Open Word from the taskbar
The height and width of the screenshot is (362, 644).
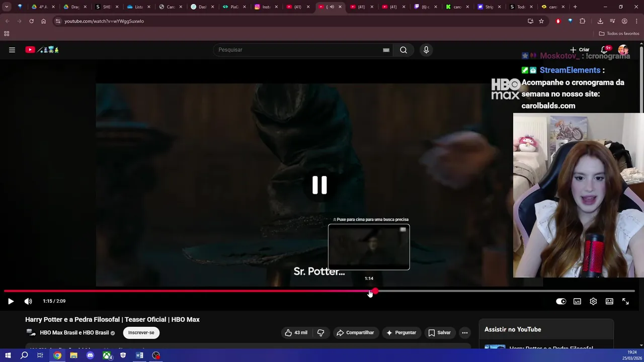coord(139,355)
